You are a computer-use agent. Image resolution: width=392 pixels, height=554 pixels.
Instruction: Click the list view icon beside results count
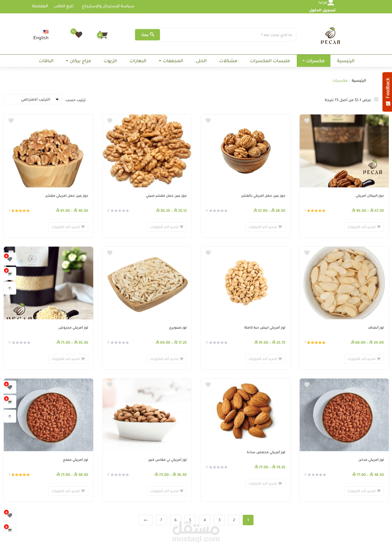[x=376, y=99]
